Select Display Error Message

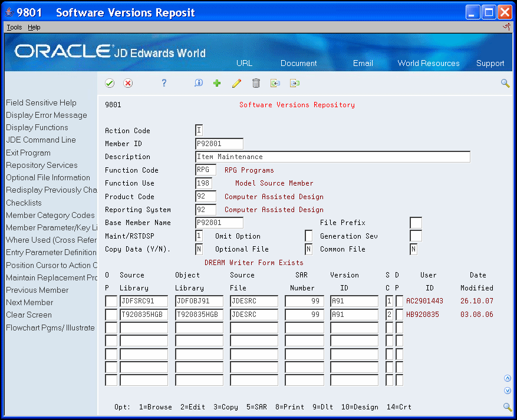pyautogui.click(x=47, y=115)
